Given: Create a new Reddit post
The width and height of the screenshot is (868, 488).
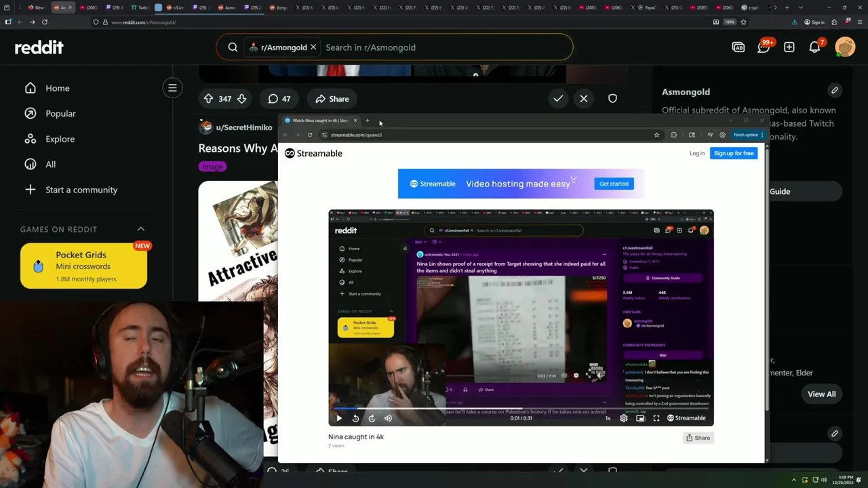Looking at the screenshot, I should click(x=789, y=47).
